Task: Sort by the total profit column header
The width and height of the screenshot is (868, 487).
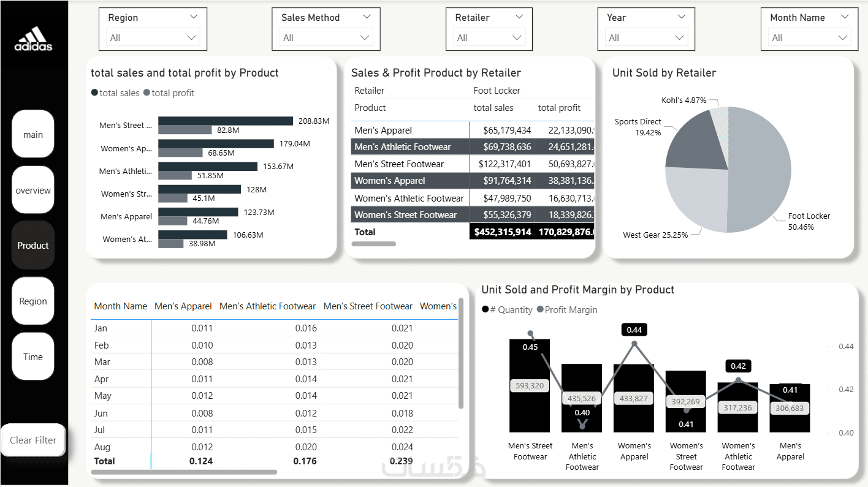Action: point(559,108)
